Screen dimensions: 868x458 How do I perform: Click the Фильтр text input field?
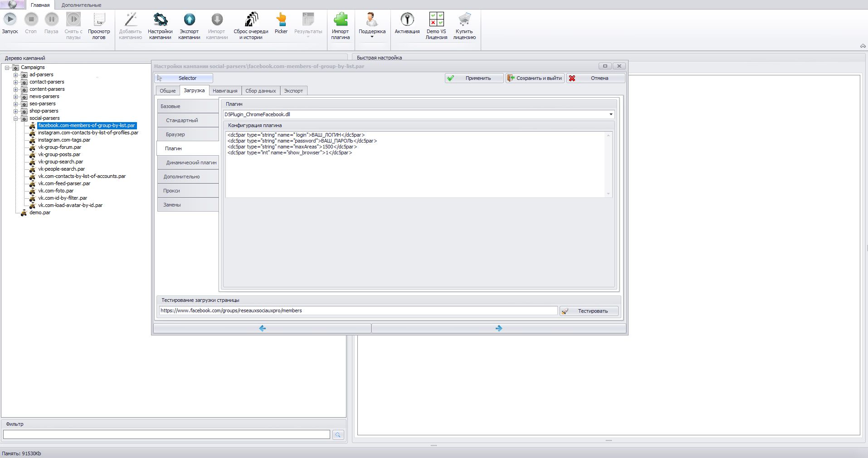166,434
